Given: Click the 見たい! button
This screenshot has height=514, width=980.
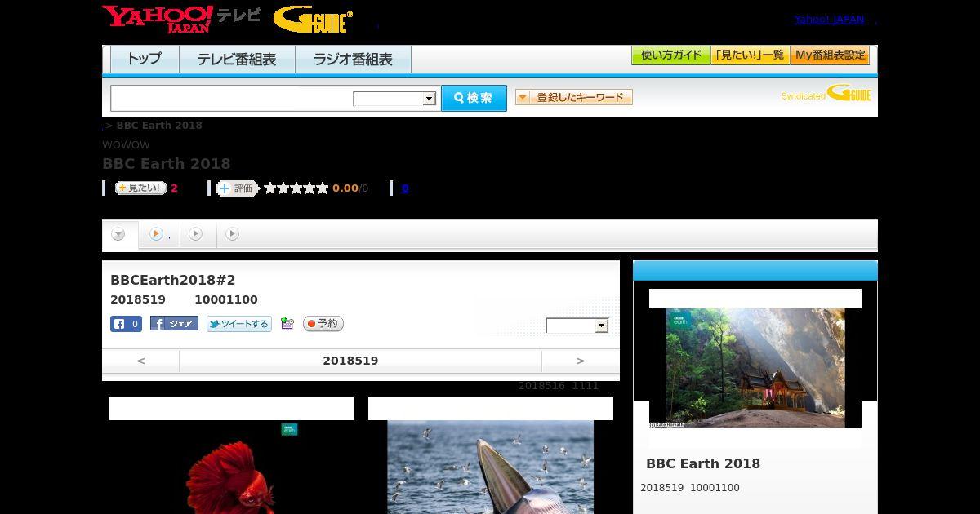Looking at the screenshot, I should [140, 188].
